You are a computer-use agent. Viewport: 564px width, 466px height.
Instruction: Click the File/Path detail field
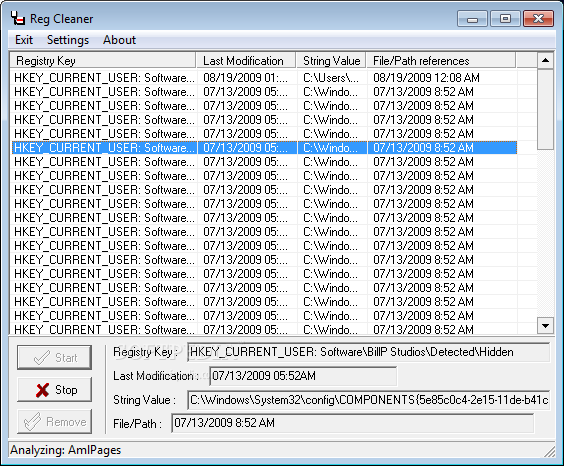(x=352, y=423)
